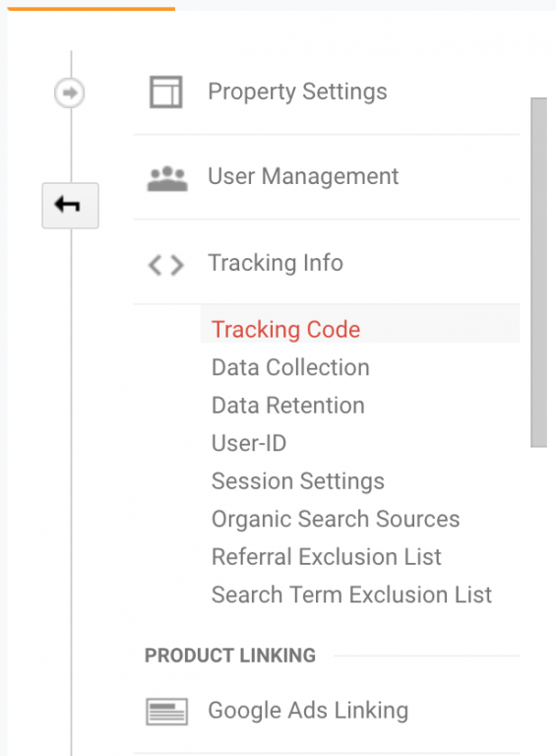This screenshot has width=556, height=756.
Task: Click the User Management people icon
Action: coord(167,179)
